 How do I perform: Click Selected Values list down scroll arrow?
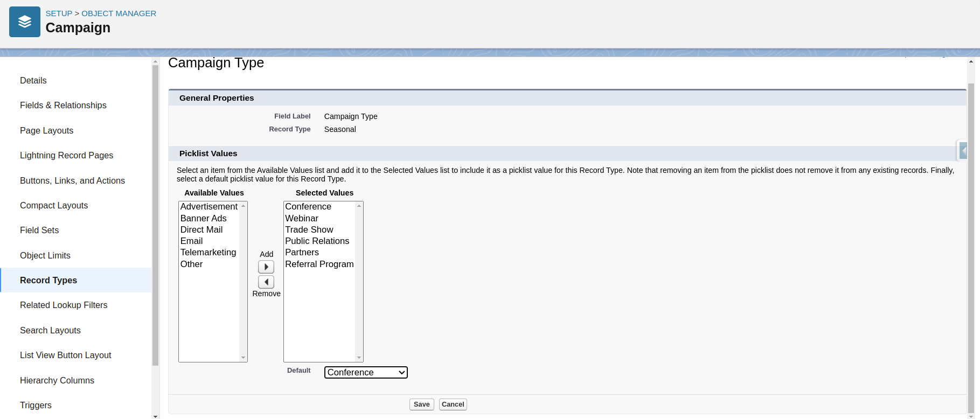click(x=359, y=358)
